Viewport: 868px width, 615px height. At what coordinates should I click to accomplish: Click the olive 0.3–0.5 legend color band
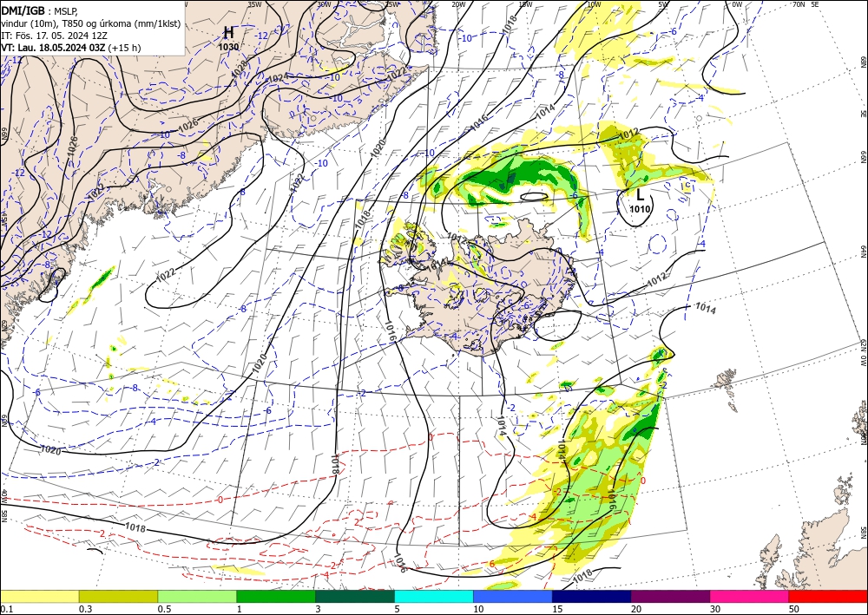(x=118, y=596)
